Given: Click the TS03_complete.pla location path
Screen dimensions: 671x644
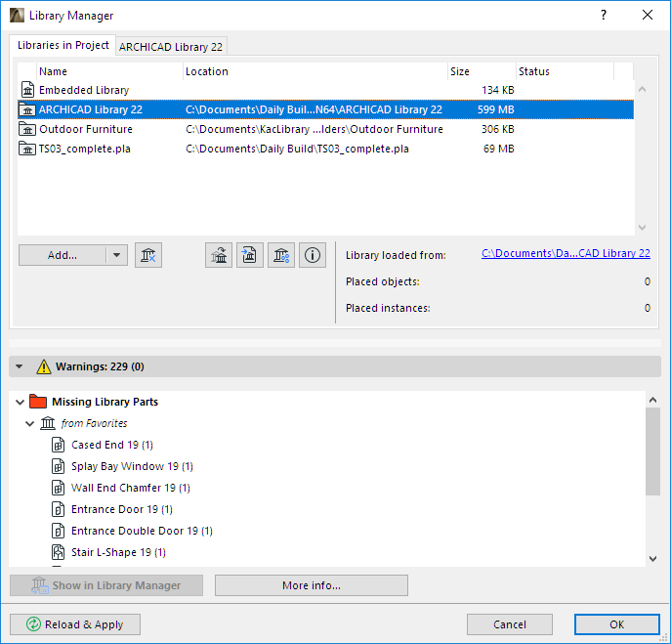Looking at the screenshot, I should coord(298,149).
